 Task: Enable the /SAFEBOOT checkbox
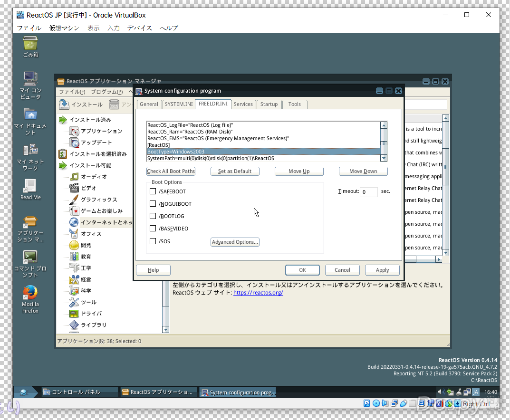[153, 191]
